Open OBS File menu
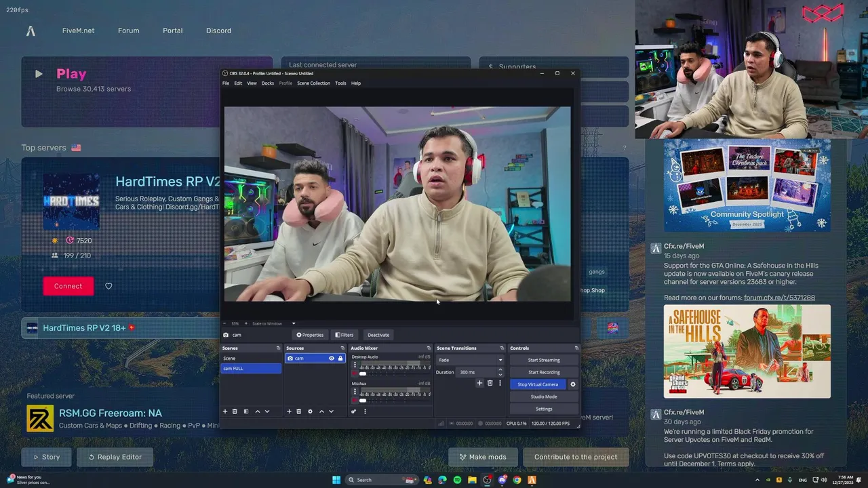Image resolution: width=868 pixels, height=488 pixels. point(226,83)
